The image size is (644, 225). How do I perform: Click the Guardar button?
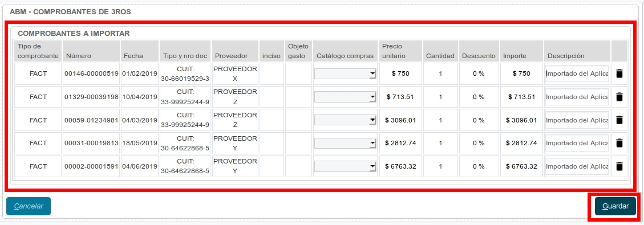click(x=615, y=206)
